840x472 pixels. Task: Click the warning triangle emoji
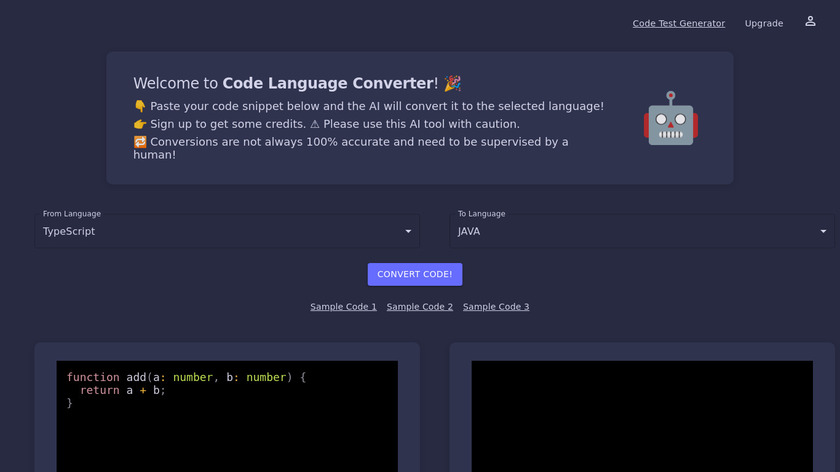coord(314,124)
